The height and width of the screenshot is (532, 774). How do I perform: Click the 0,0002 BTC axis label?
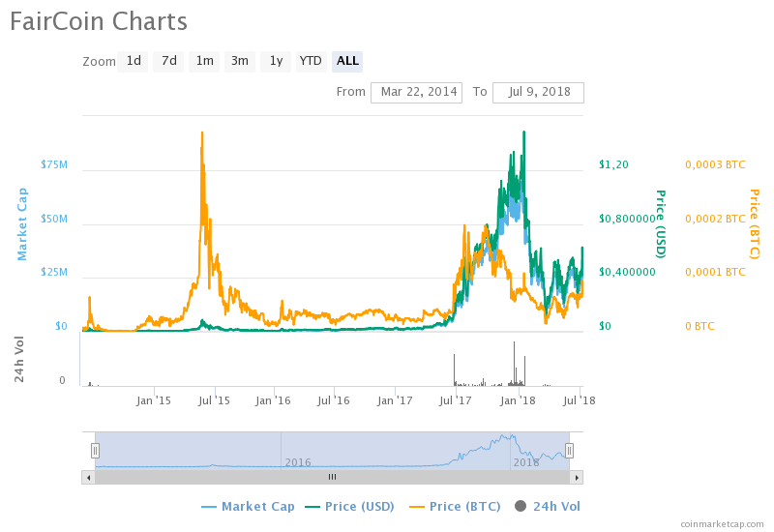pyautogui.click(x=715, y=219)
